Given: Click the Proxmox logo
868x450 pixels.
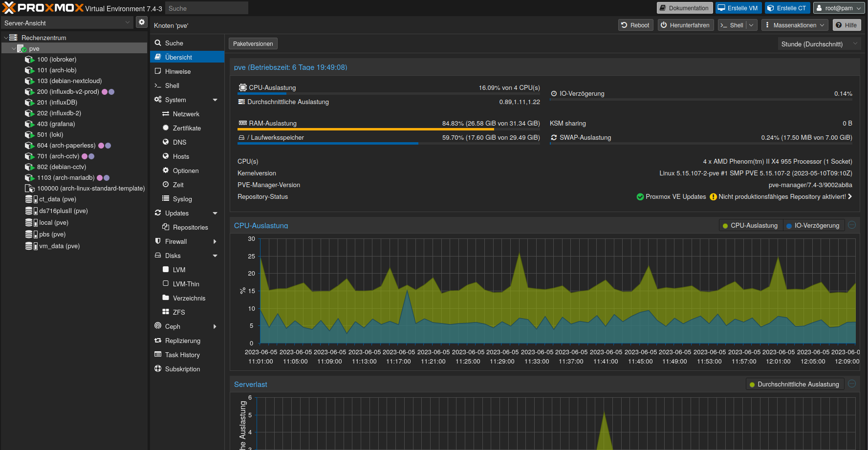Looking at the screenshot, I should pyautogui.click(x=43, y=8).
